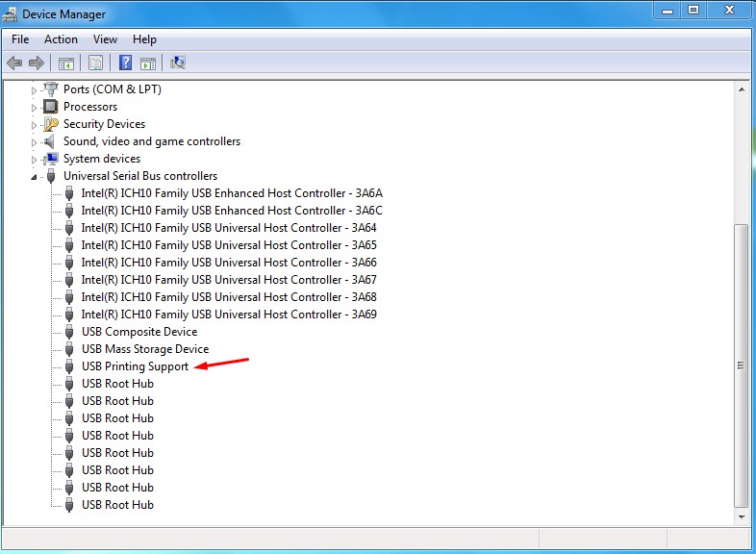This screenshot has height=554, width=756.
Task: Click the show/hide console tree icon
Action: pos(66,63)
